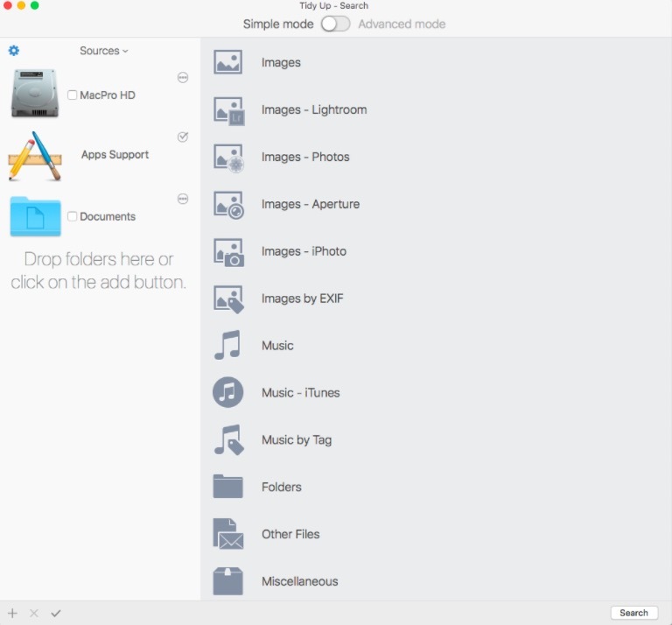The width and height of the screenshot is (672, 625).
Task: Pick the Music by Tag icon
Action: pyautogui.click(x=228, y=440)
